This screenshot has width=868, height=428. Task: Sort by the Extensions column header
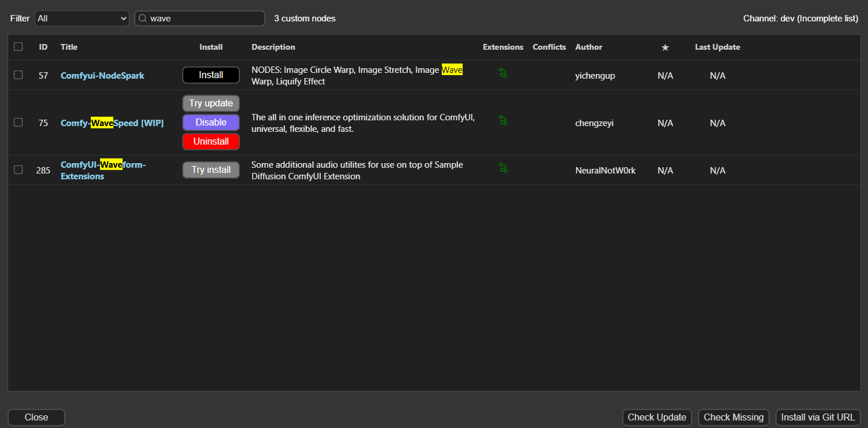click(503, 47)
